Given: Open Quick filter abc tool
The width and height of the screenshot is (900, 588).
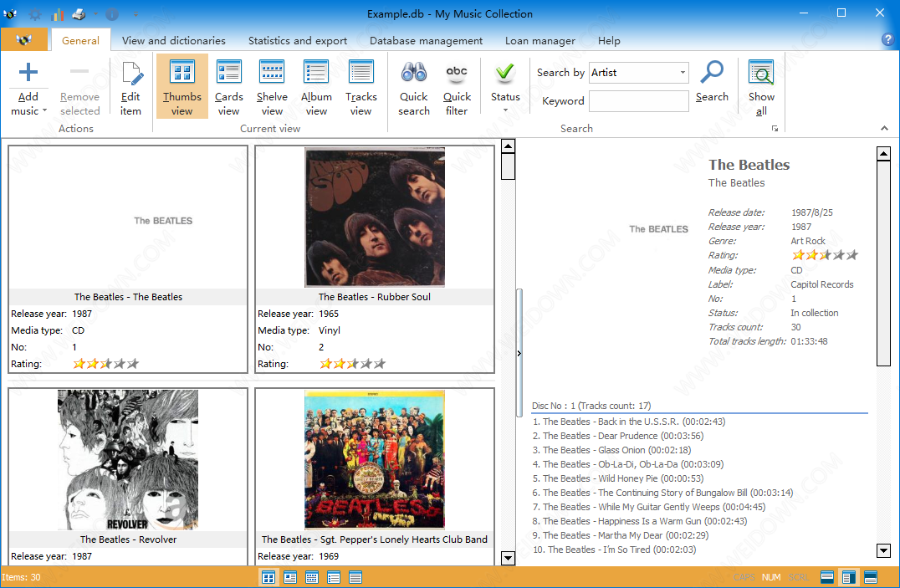Looking at the screenshot, I should [x=457, y=88].
